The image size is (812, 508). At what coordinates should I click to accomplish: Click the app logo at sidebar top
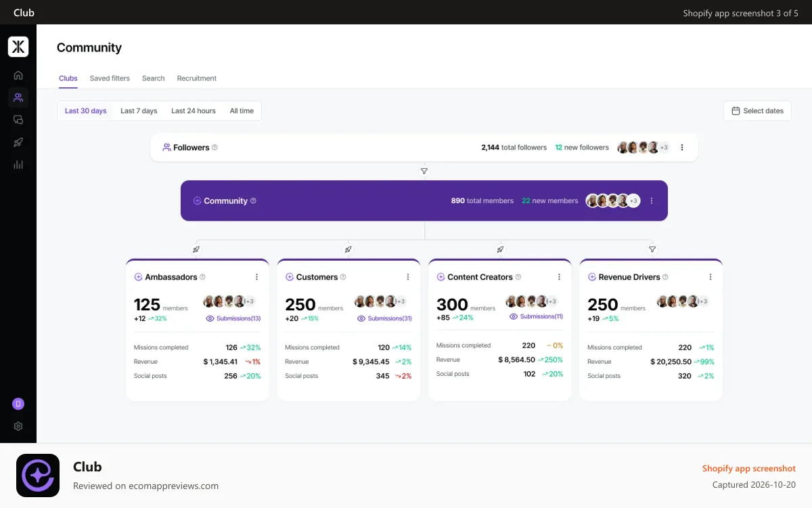click(x=18, y=47)
